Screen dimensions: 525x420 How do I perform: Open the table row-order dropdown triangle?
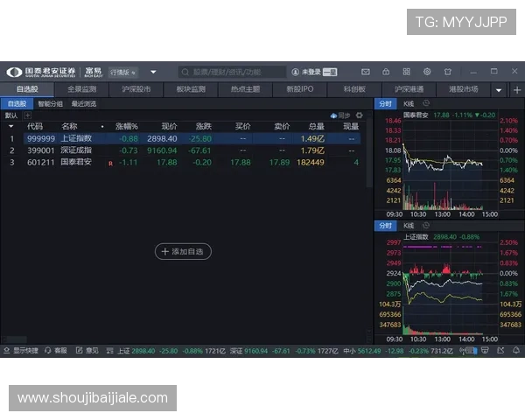coord(11,126)
